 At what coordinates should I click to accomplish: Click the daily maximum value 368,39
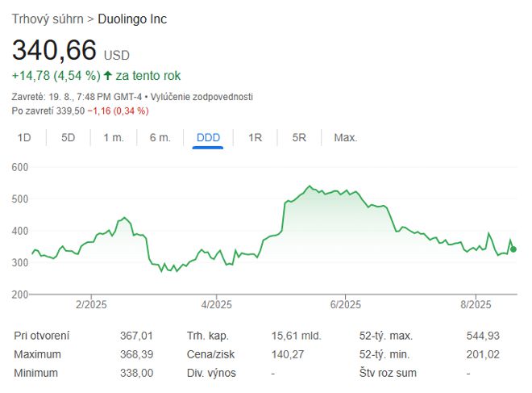pyautogui.click(x=137, y=354)
